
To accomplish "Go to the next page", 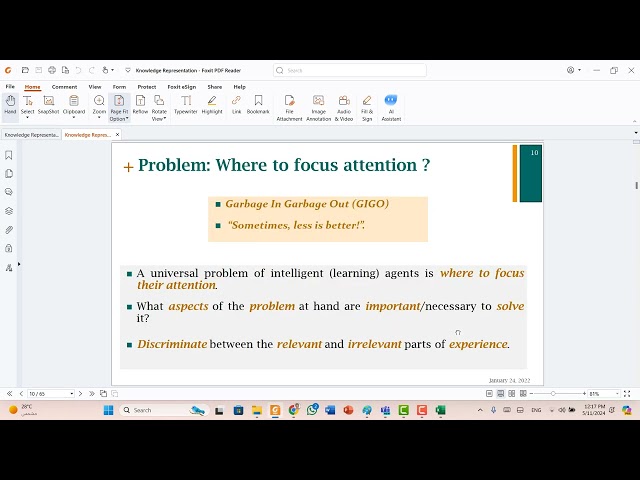I will (80, 393).
